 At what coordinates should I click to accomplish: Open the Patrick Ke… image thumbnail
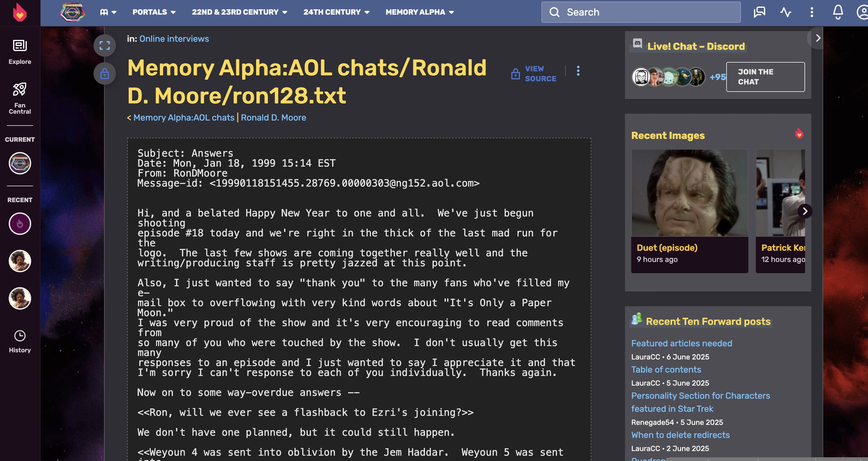click(x=780, y=193)
